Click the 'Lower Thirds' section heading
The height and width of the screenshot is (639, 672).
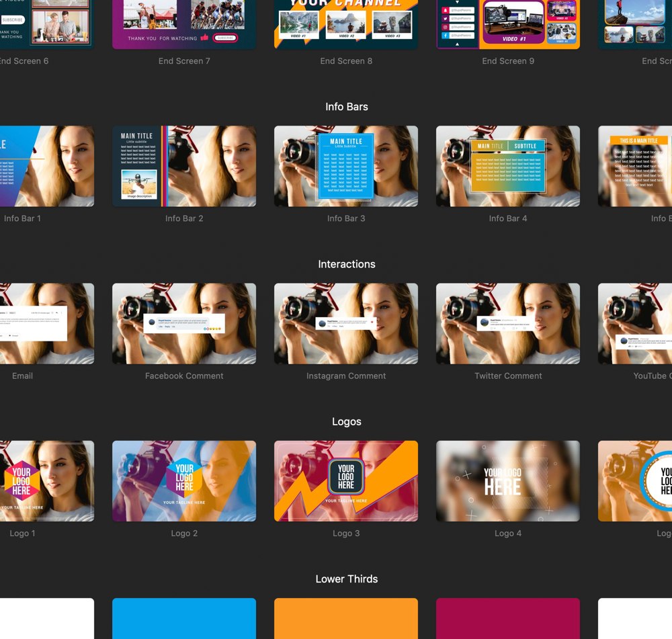coord(346,579)
